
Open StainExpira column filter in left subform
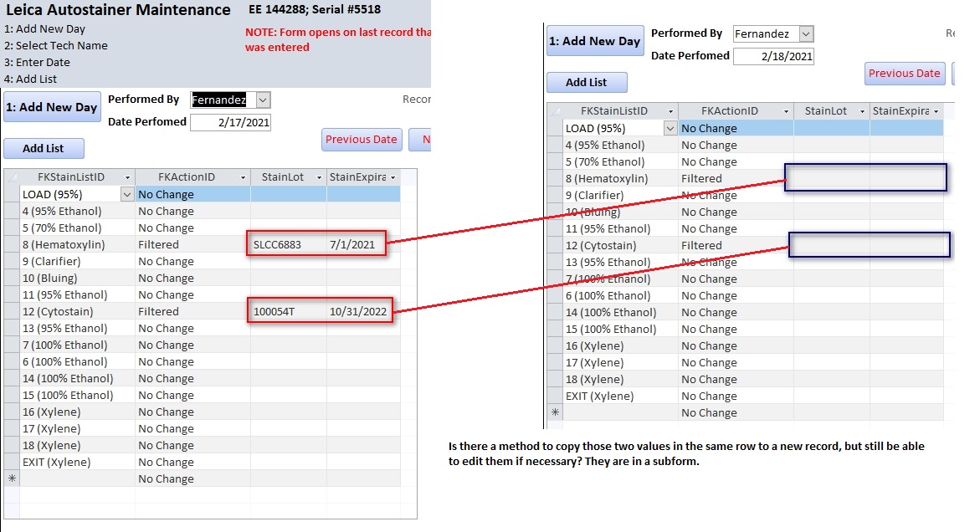[x=393, y=177]
